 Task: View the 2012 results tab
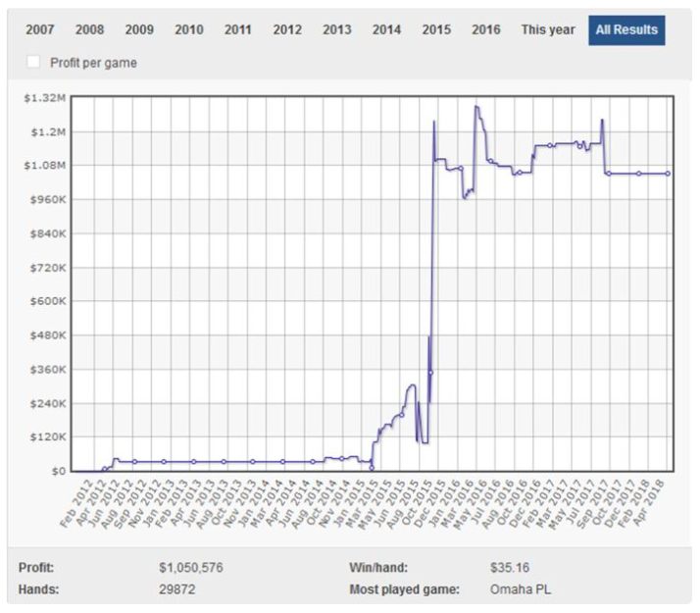287,29
